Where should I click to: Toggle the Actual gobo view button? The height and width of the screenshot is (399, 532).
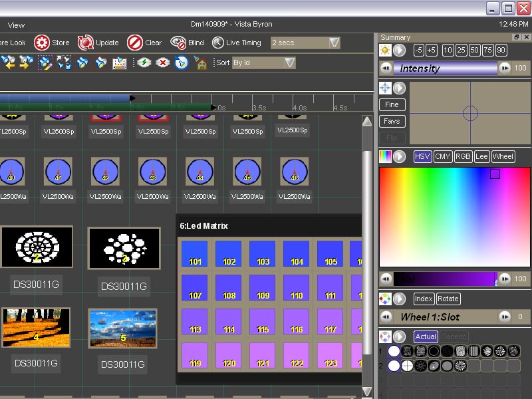tap(426, 337)
